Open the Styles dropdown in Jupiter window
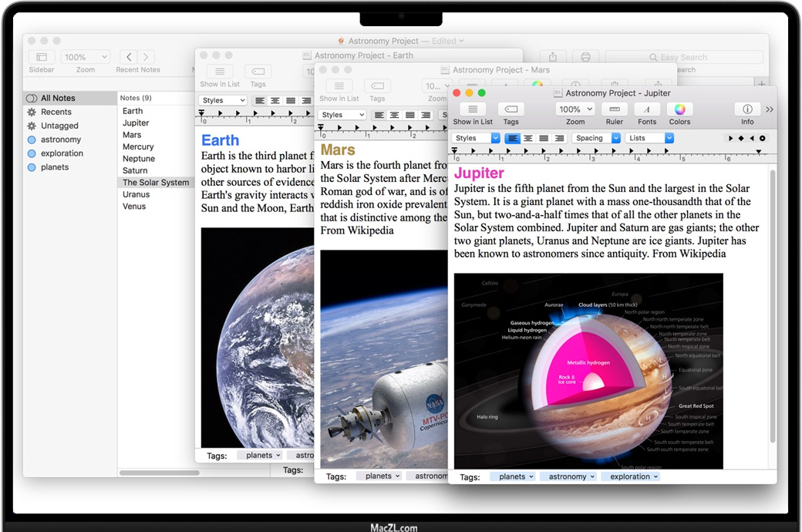802x532 pixels. [x=475, y=139]
